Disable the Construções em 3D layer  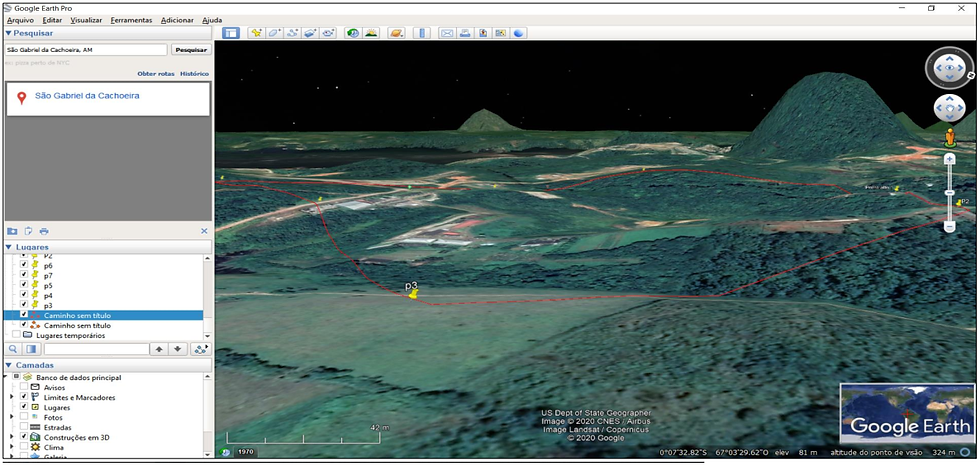pyautogui.click(x=24, y=437)
